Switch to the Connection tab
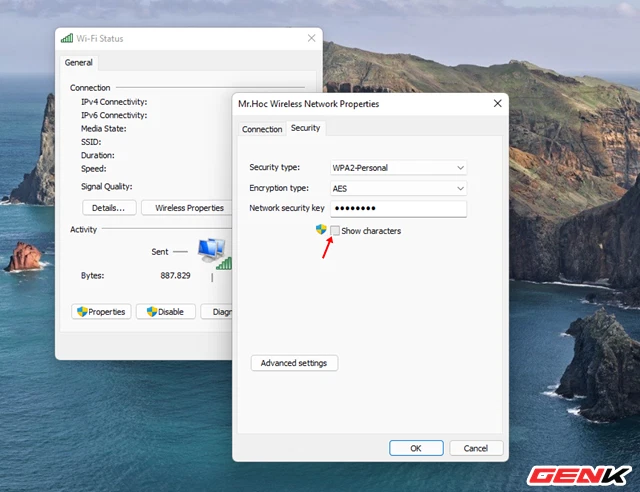Screen dimensions: 640x492 tap(262, 129)
